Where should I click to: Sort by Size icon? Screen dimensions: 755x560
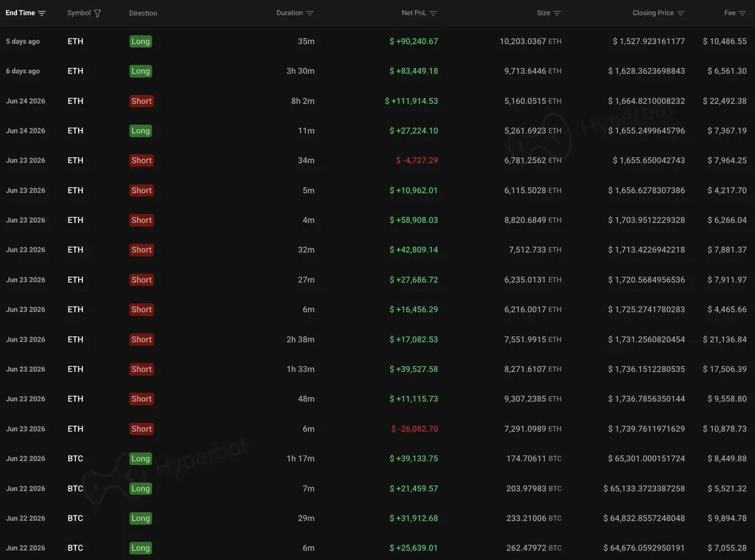tap(557, 13)
